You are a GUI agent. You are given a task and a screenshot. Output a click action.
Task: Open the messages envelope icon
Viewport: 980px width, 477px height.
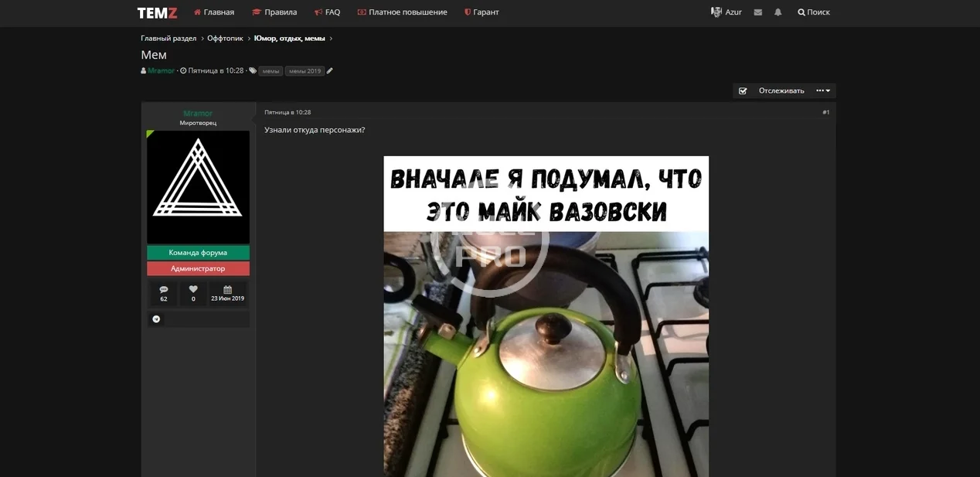click(758, 12)
